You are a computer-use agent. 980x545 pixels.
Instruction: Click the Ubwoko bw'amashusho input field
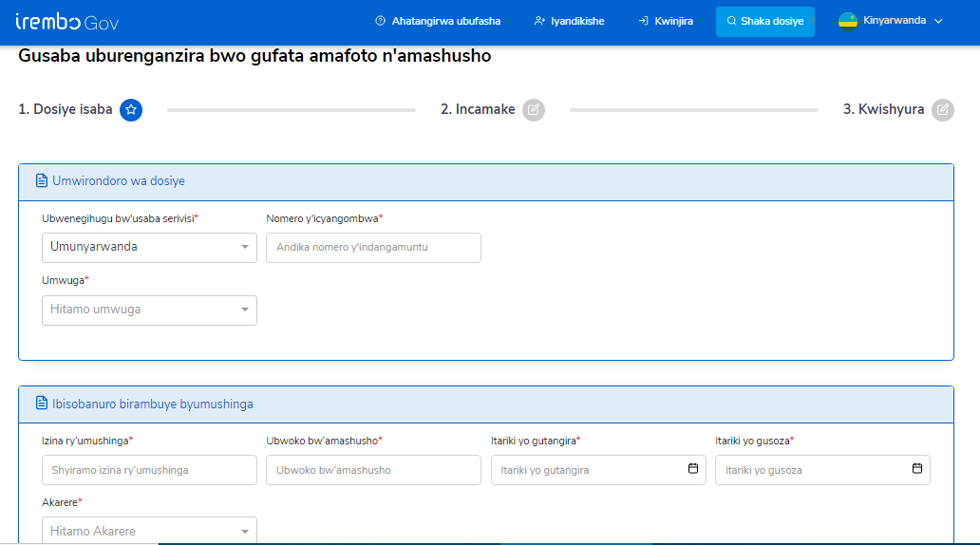[373, 470]
